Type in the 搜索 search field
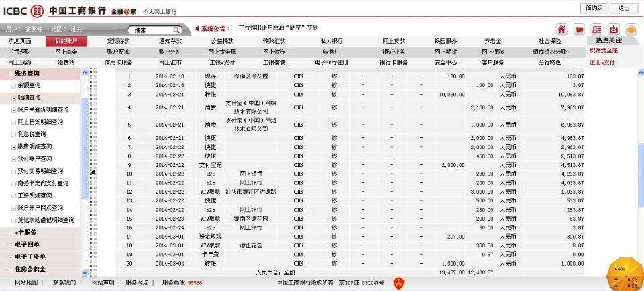The image size is (644, 291). coord(152,30)
